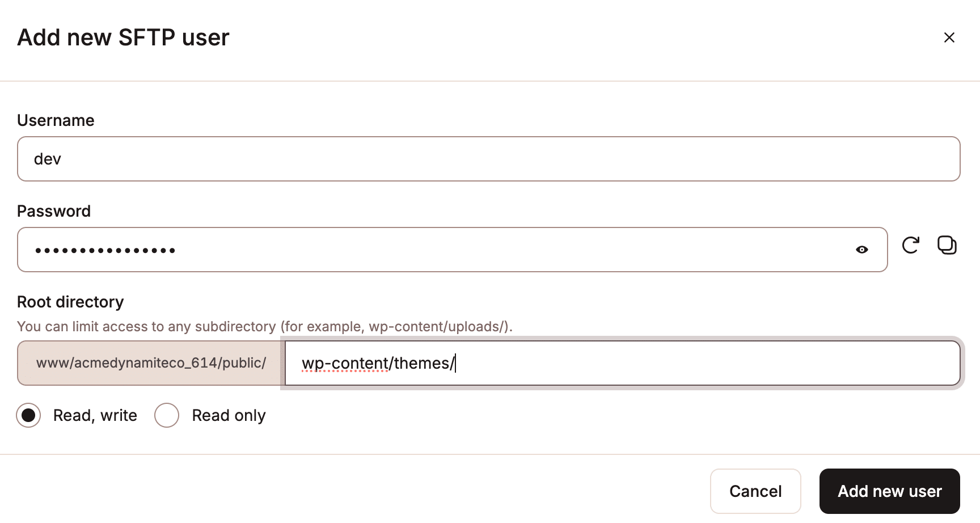Viewport: 980px width, 523px height.
Task: Copy the generated password to clipboard
Action: point(947,245)
